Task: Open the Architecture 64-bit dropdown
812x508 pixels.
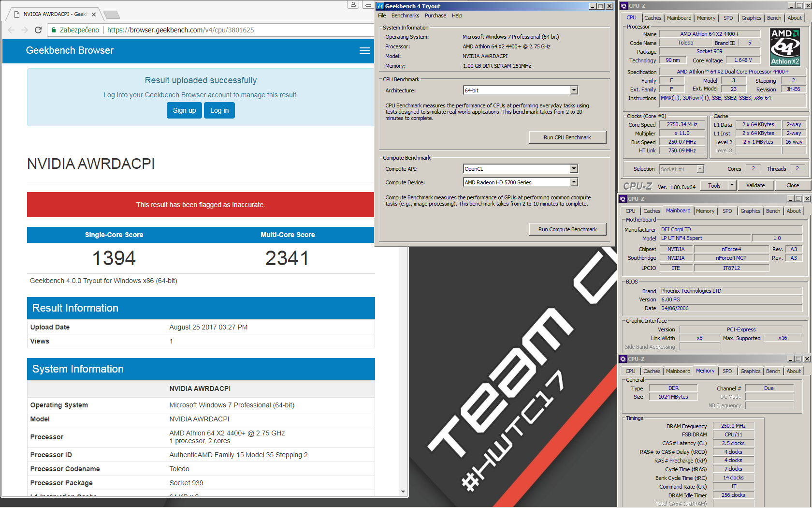Action: pos(574,90)
